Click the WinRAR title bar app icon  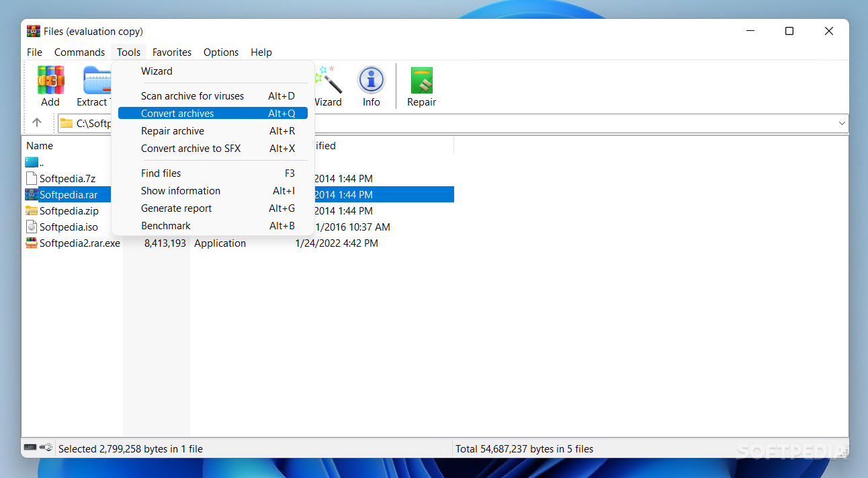pyautogui.click(x=34, y=31)
